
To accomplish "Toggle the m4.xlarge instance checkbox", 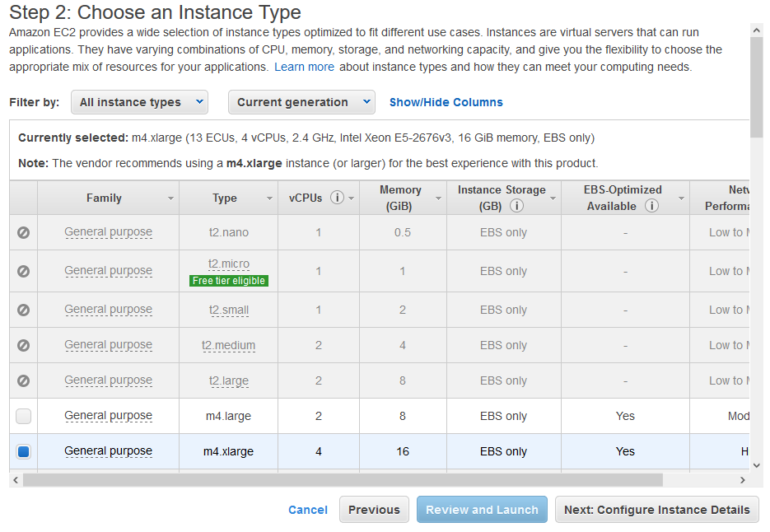I will pyautogui.click(x=23, y=451).
